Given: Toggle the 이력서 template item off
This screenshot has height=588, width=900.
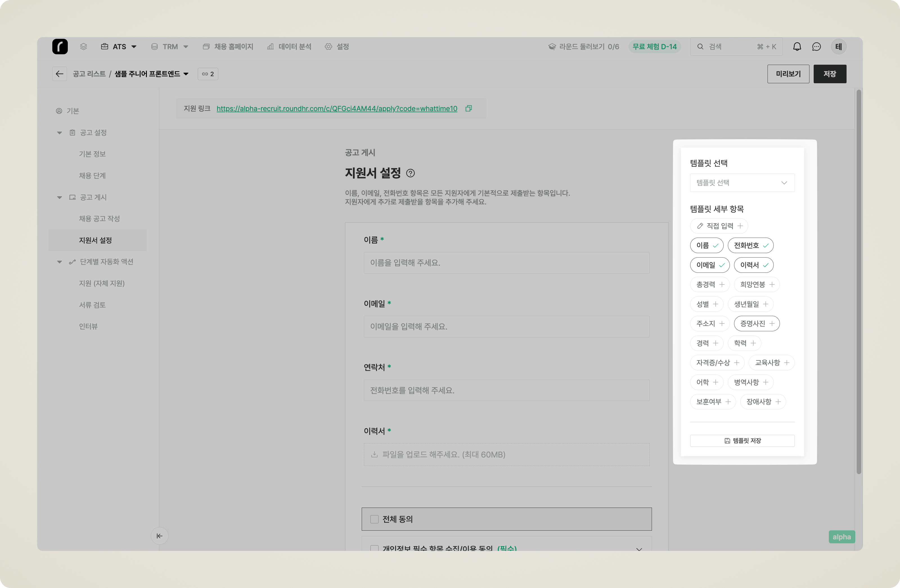Looking at the screenshot, I should point(753,265).
